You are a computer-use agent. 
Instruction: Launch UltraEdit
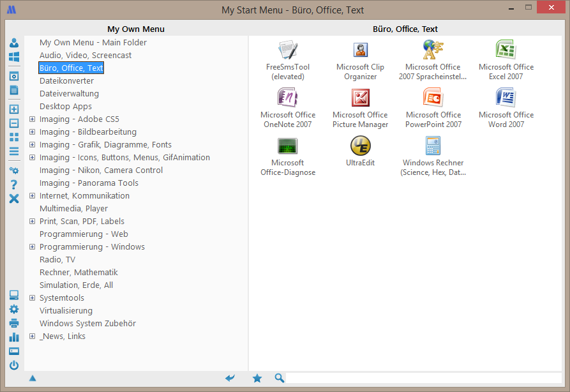(x=360, y=152)
